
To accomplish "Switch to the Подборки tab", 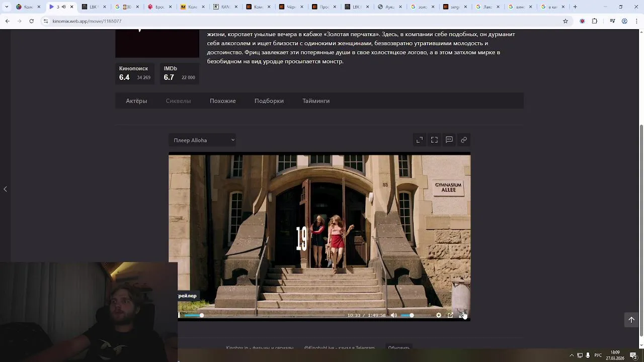I will pos(269,101).
